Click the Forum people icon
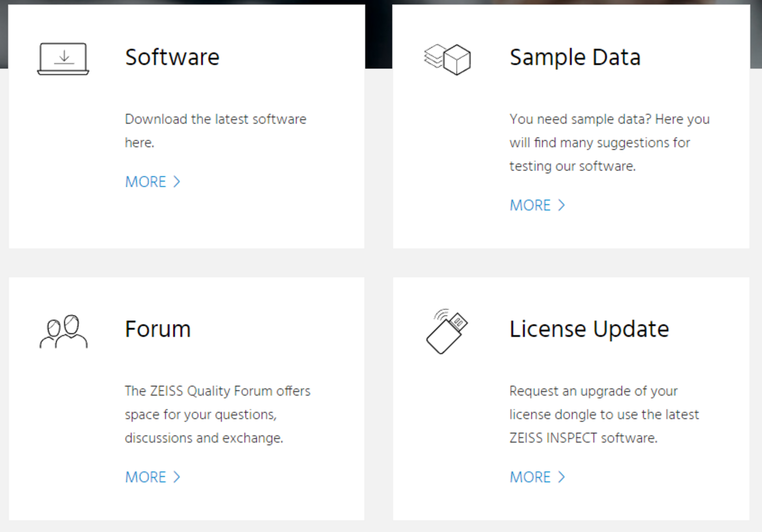762x532 pixels. 63,331
